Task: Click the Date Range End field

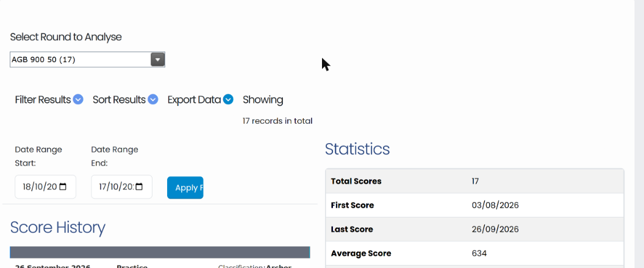Action: (x=121, y=187)
